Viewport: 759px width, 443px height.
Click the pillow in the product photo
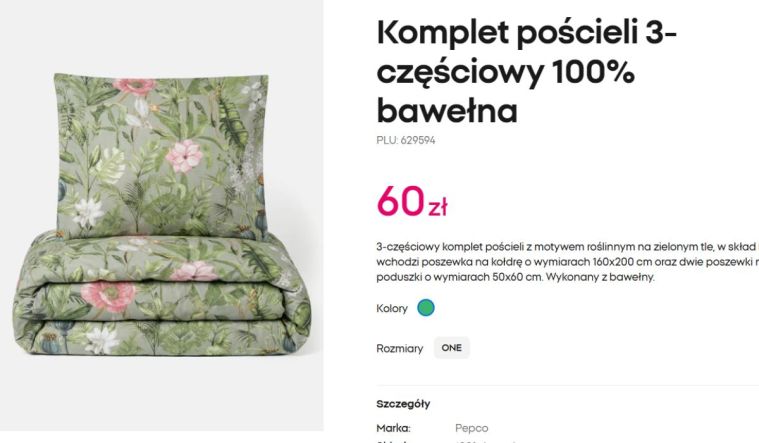coord(160,150)
